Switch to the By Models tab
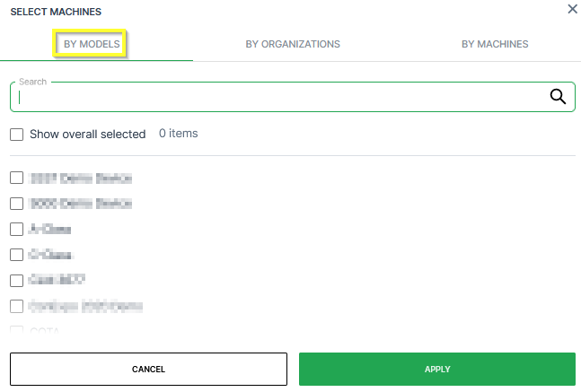Image resolution: width=581 pixels, height=392 pixels. pos(91,44)
